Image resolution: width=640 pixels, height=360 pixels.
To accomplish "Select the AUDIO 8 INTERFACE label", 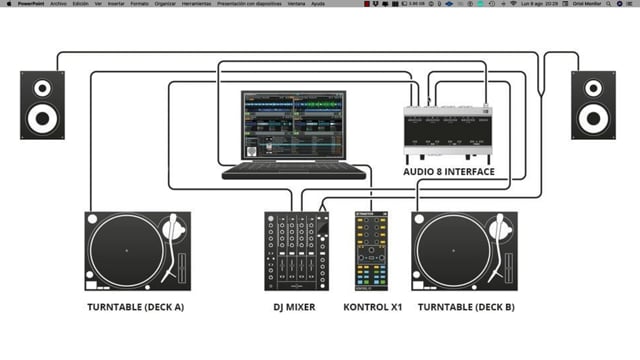I will [x=449, y=172].
